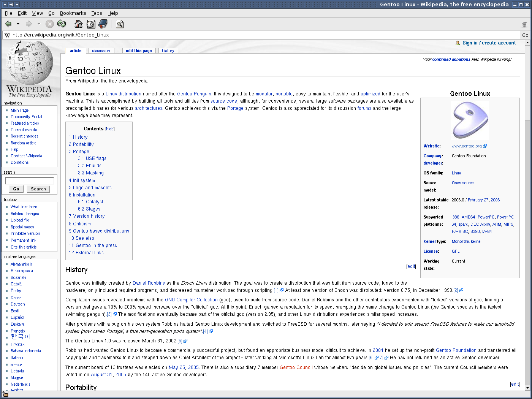The height and width of the screenshot is (399, 532).
Task: Click [edit] link for History section
Action: click(x=411, y=266)
